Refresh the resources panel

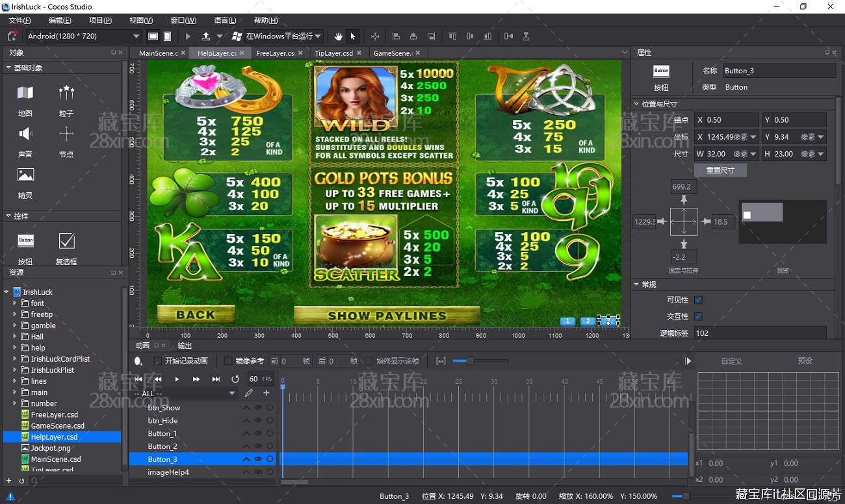(x=21, y=481)
